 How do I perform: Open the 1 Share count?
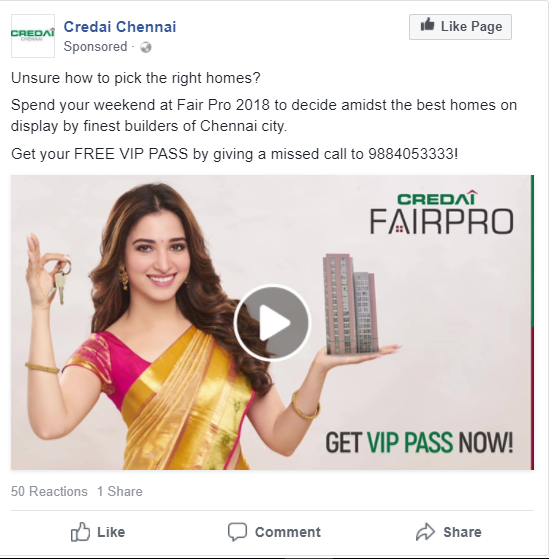pos(120,491)
